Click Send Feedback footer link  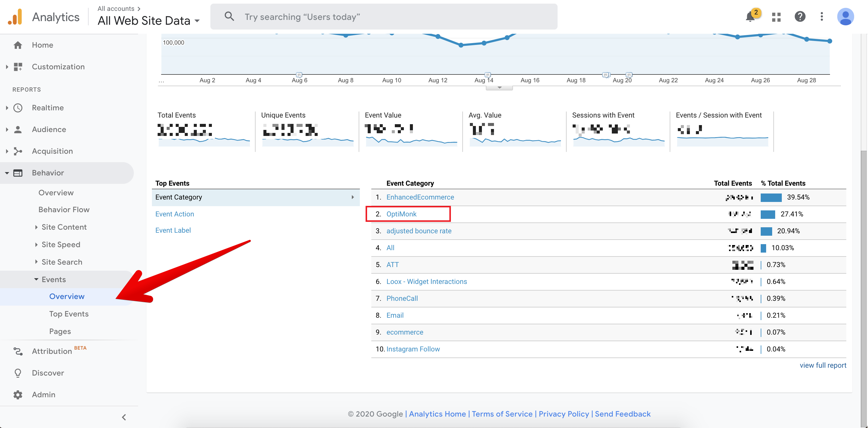click(x=623, y=414)
